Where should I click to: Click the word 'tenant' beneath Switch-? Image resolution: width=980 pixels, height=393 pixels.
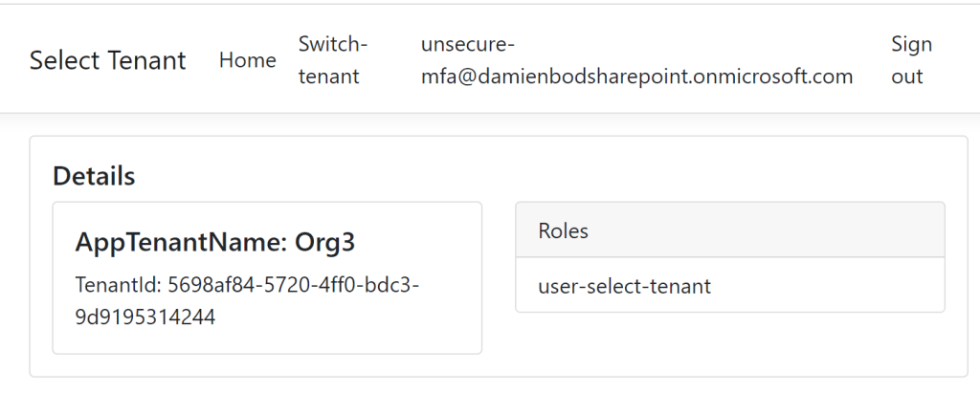tap(328, 76)
